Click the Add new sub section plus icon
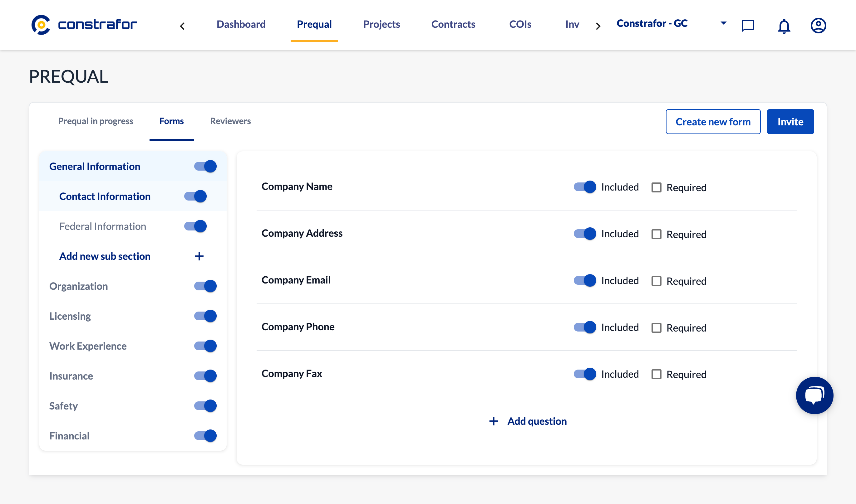 (199, 256)
